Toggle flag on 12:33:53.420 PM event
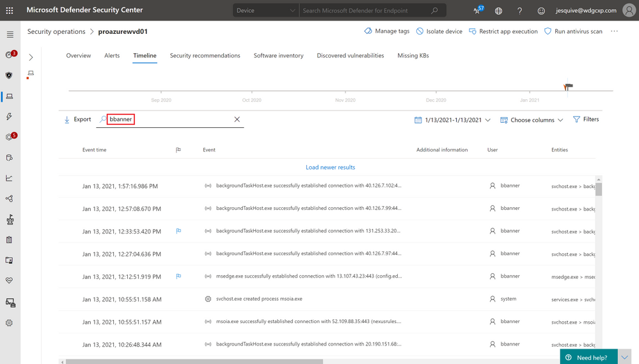 pos(178,231)
